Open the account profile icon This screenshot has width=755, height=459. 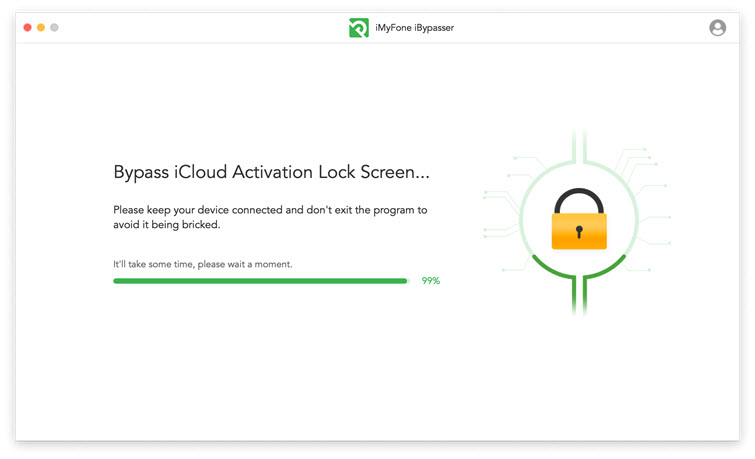pyautogui.click(x=717, y=28)
